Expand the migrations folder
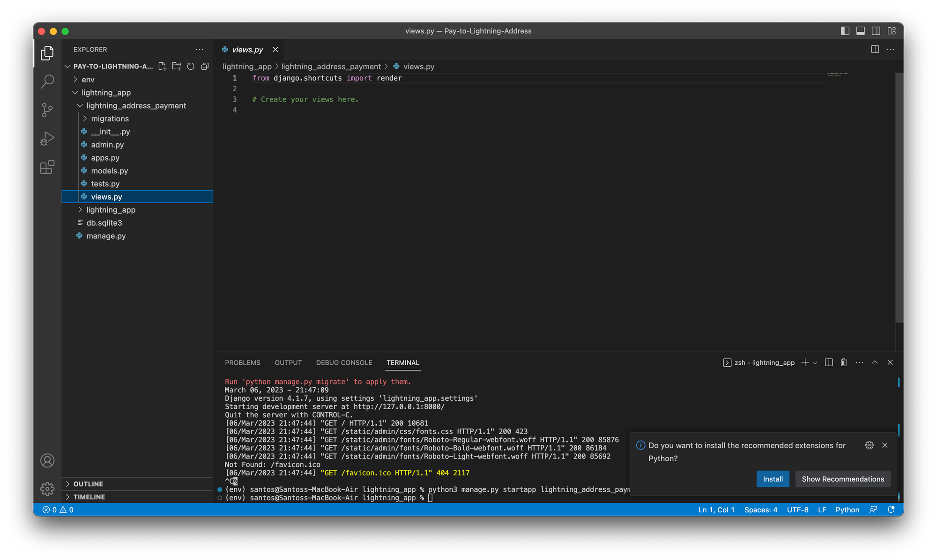The width and height of the screenshot is (937, 560). [x=137, y=119]
